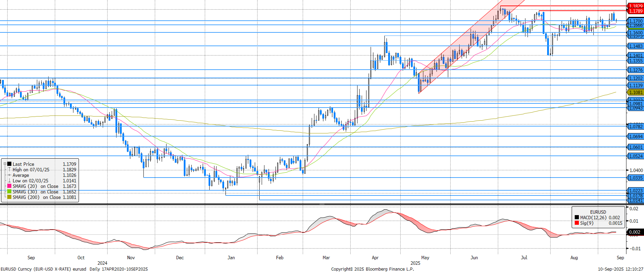The height and width of the screenshot is (272, 644).
Task: Click the Jan month label
Action: pyautogui.click(x=231, y=258)
